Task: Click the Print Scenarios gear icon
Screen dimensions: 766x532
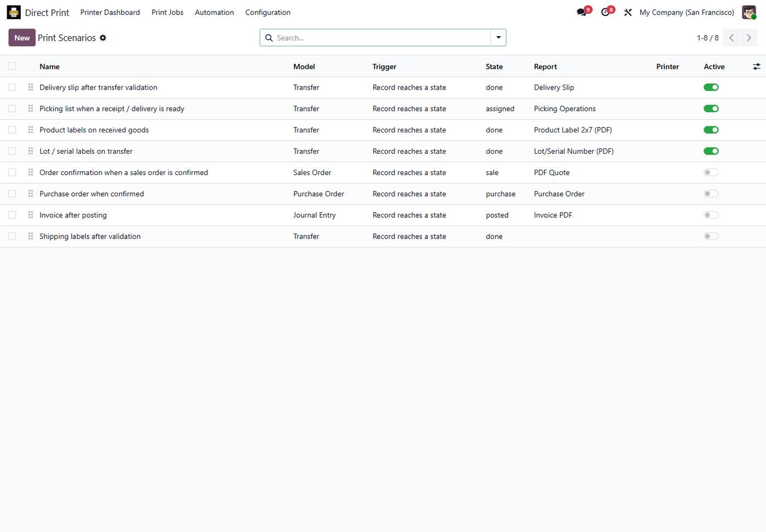Action: (x=103, y=38)
